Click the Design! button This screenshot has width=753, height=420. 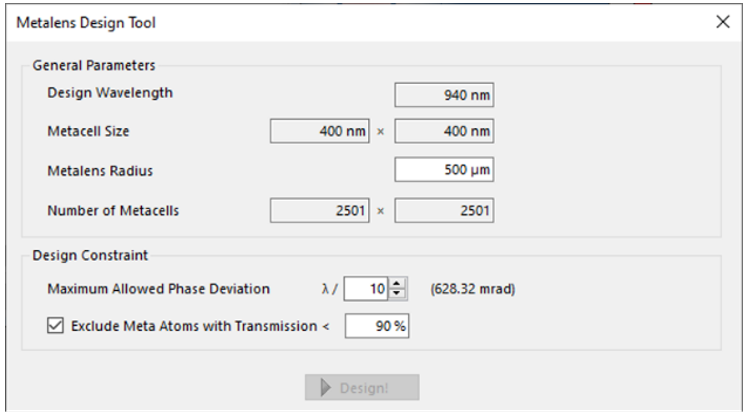pos(362,387)
